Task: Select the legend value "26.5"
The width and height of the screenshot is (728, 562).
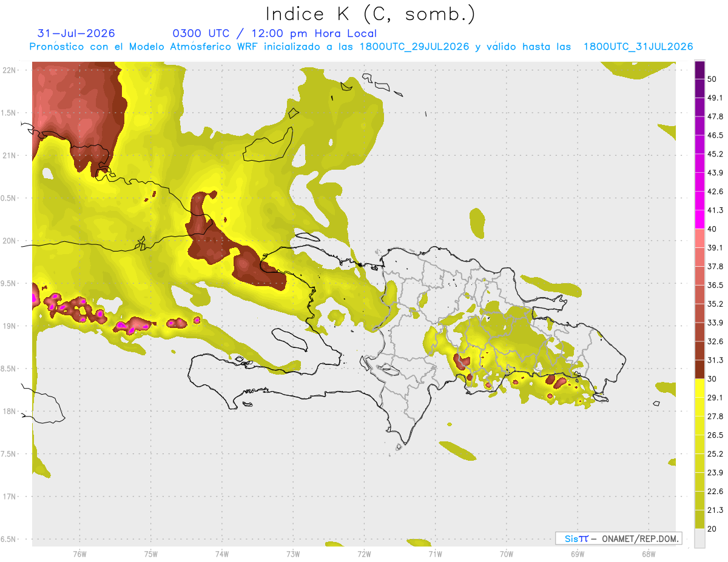Action: tap(715, 435)
